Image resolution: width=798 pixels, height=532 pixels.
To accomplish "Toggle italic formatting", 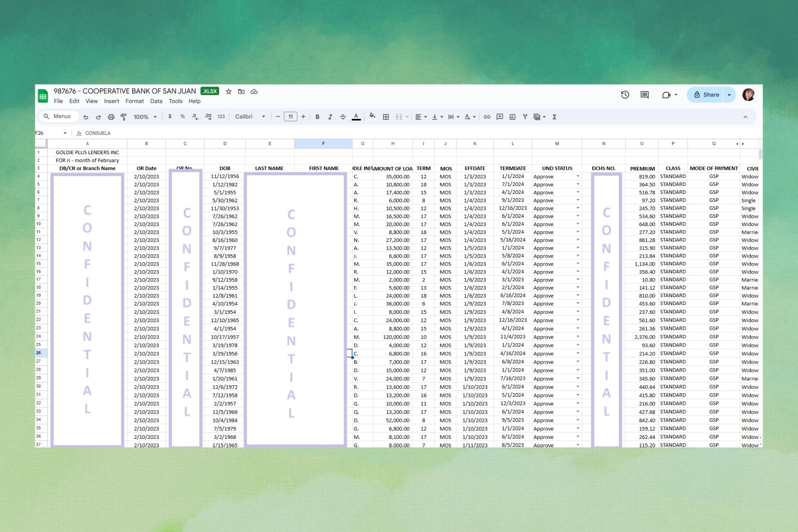I will point(330,117).
